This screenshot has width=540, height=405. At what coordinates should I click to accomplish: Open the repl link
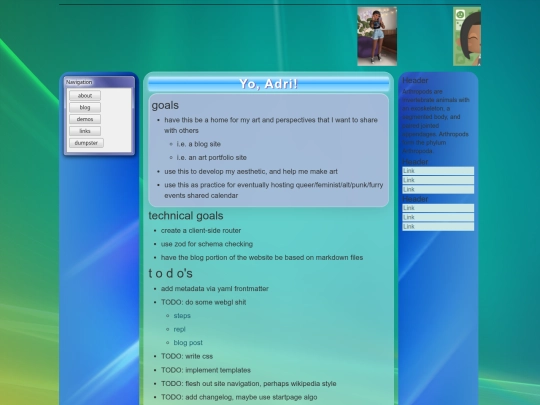[179, 329]
